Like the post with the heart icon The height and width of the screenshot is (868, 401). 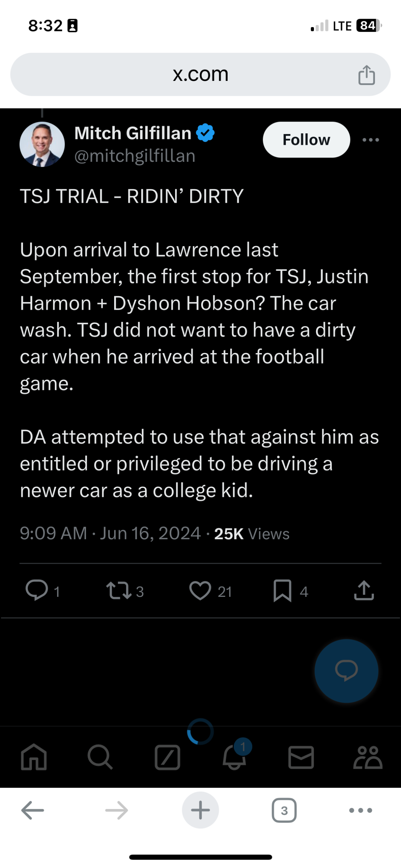[x=200, y=590]
